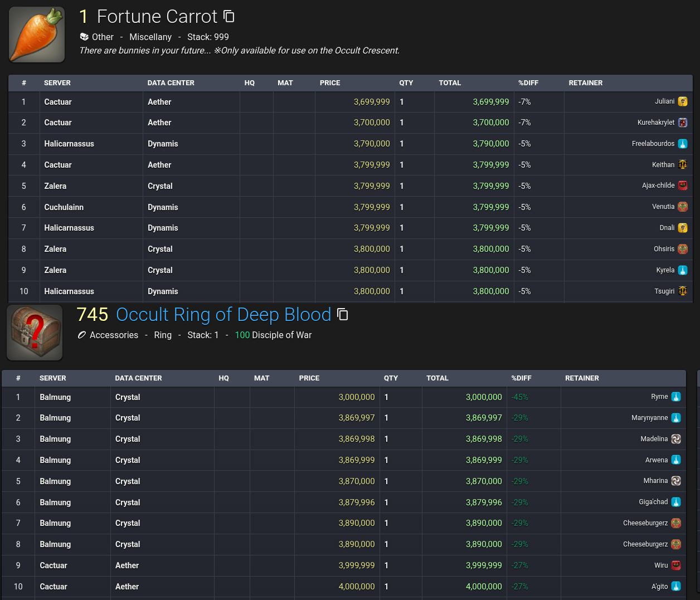This screenshot has height=600, width=700.
Task: Click the city icon beside retainer Venutia
Action: click(x=683, y=207)
